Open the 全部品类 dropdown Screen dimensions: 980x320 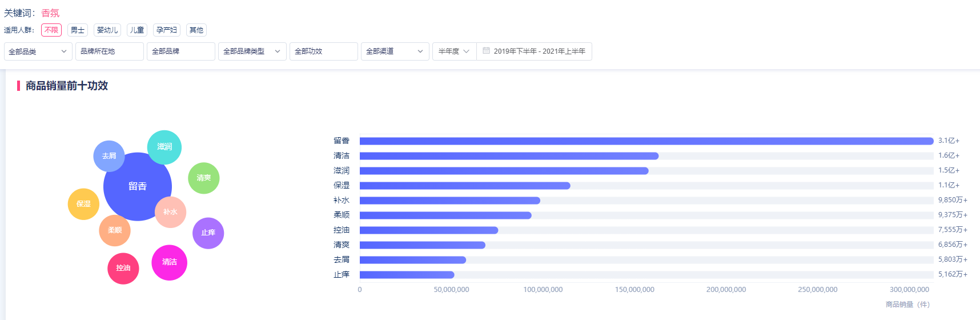click(x=38, y=51)
